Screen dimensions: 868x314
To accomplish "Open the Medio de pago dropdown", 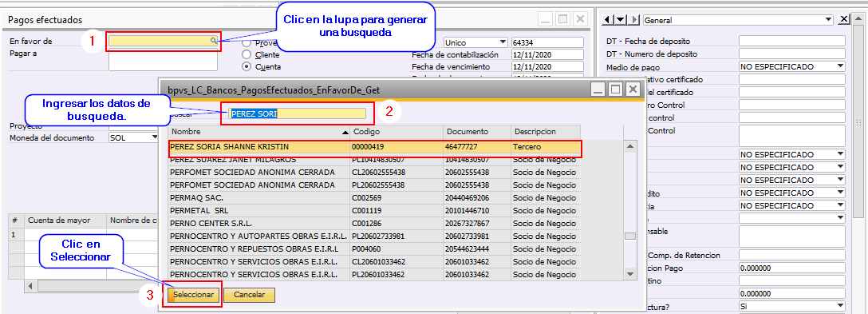I will point(840,66).
